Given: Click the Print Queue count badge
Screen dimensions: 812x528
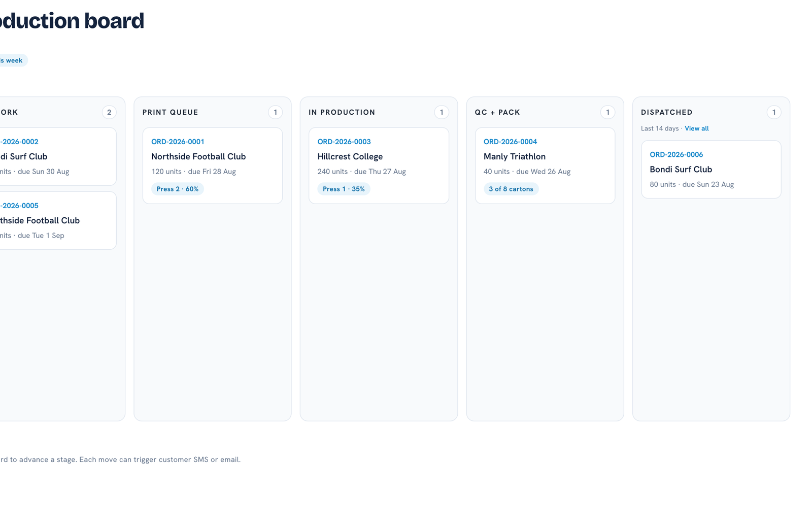Looking at the screenshot, I should click(x=275, y=112).
